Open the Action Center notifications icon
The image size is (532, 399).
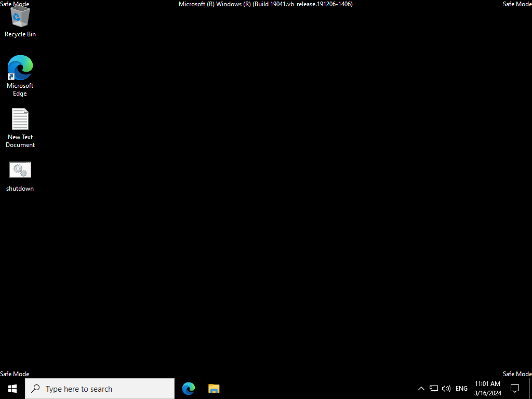click(x=515, y=389)
